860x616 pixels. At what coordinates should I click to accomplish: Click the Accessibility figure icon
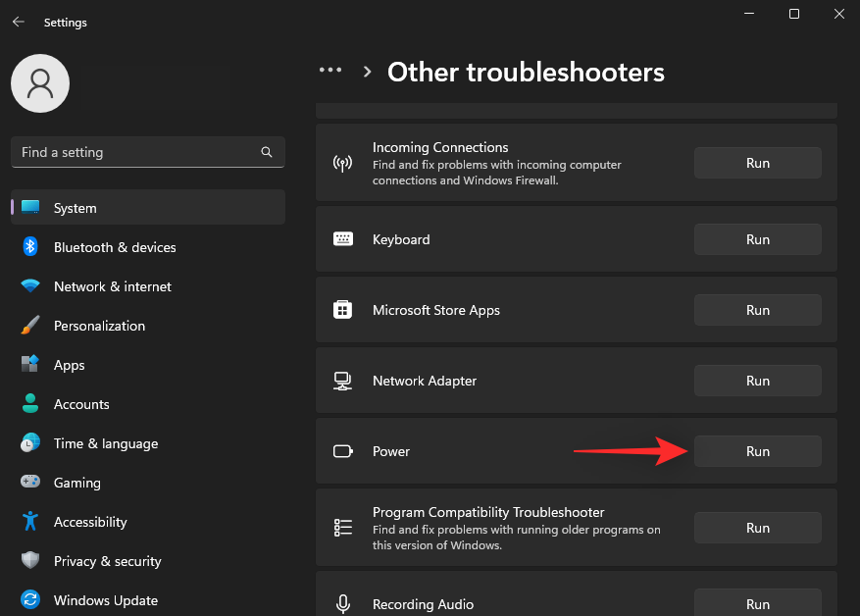click(30, 522)
